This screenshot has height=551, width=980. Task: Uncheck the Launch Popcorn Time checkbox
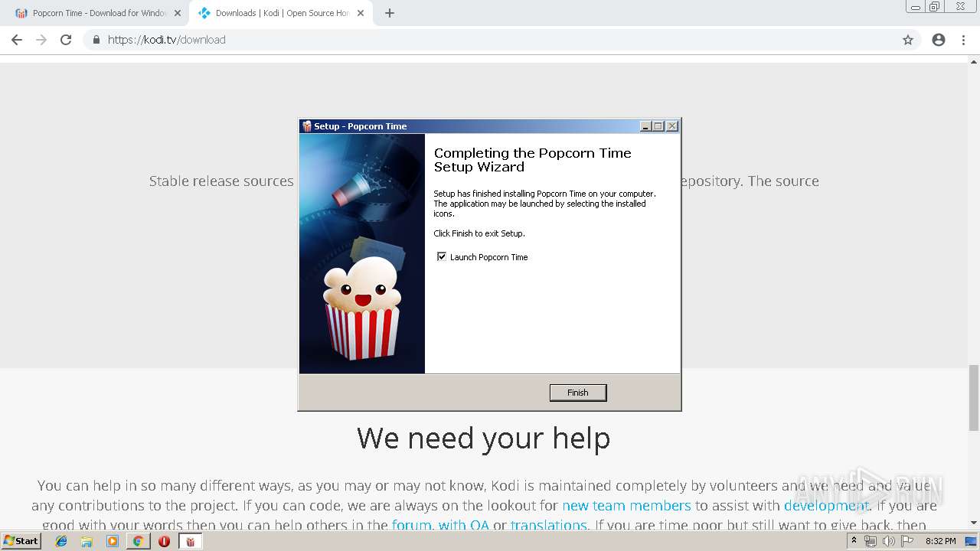click(442, 257)
